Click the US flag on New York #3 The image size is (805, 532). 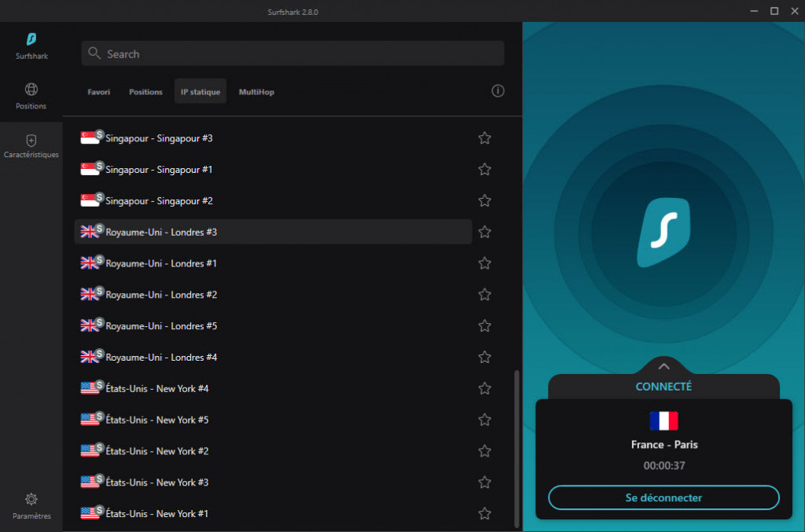90,482
